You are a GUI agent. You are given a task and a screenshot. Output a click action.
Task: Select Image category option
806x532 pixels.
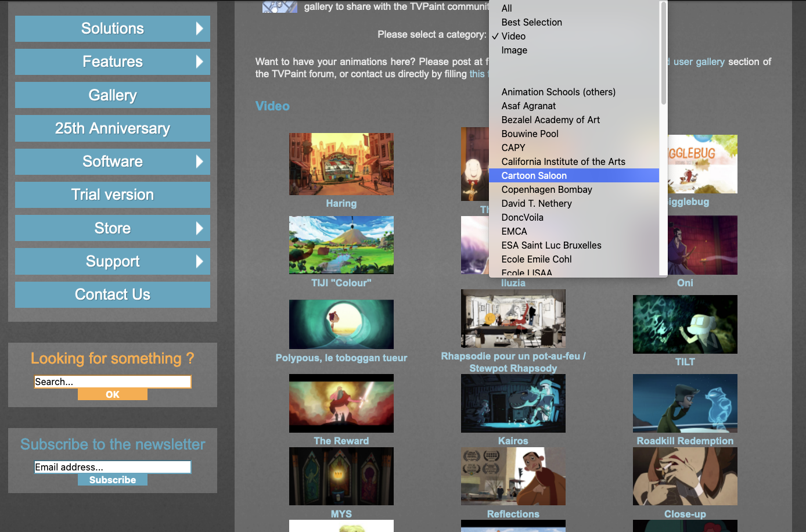[574, 50]
